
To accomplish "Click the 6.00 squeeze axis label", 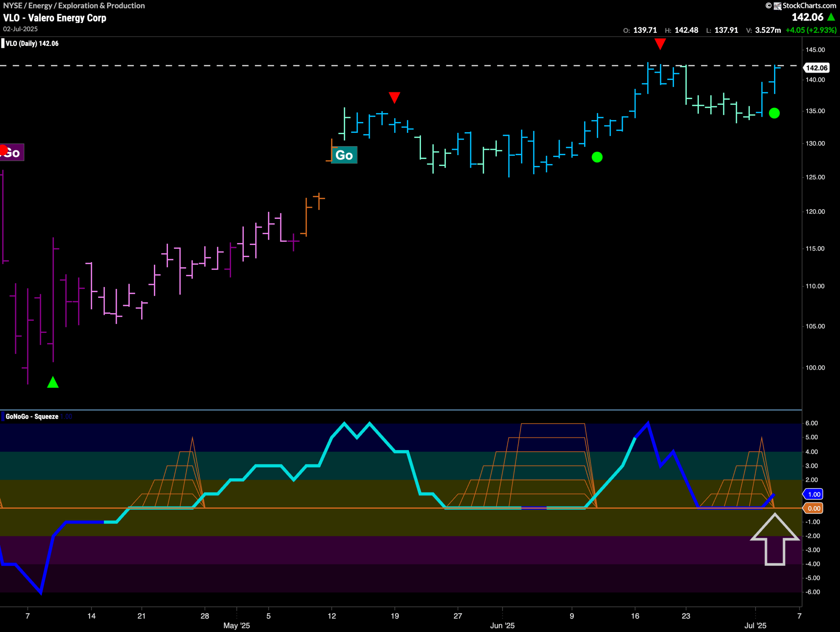I will 811,423.
